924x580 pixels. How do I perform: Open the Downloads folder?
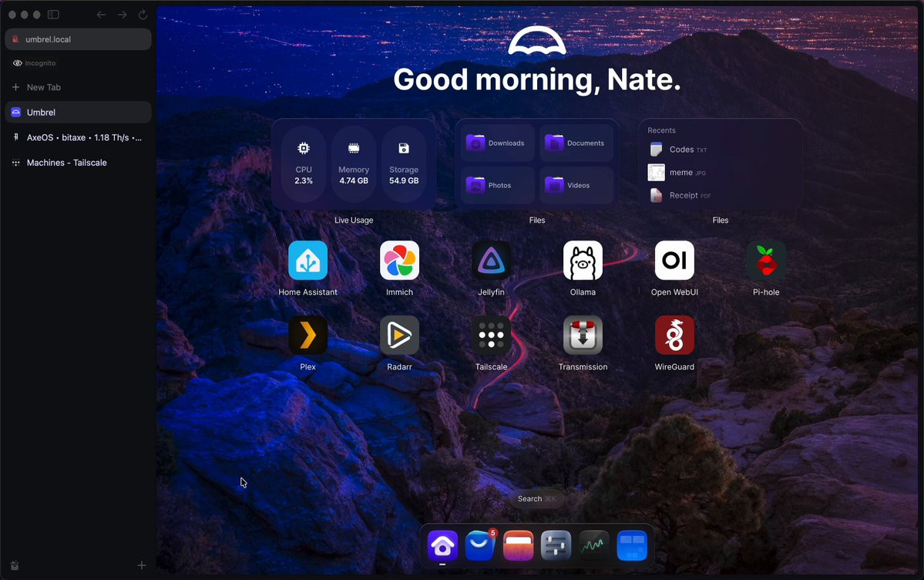tap(497, 143)
